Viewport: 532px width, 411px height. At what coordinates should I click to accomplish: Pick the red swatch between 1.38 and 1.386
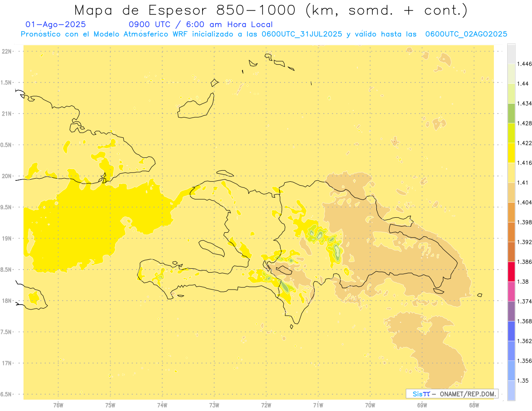(511, 272)
